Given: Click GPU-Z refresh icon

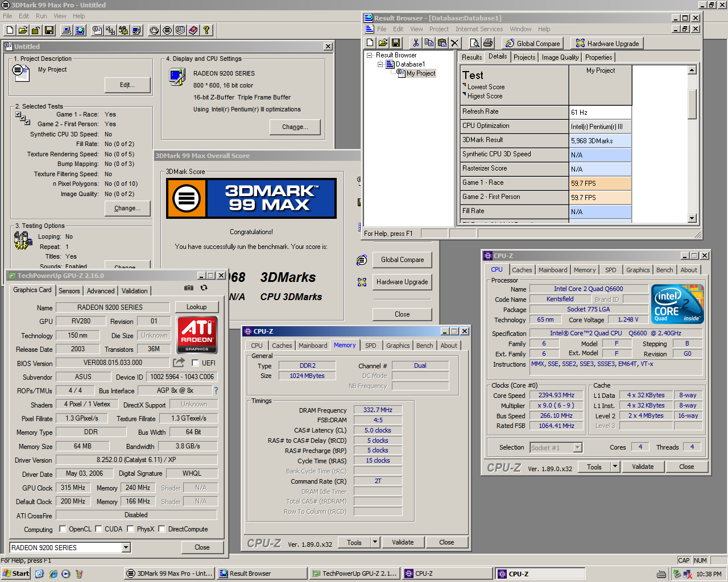Looking at the screenshot, I should [204, 288].
